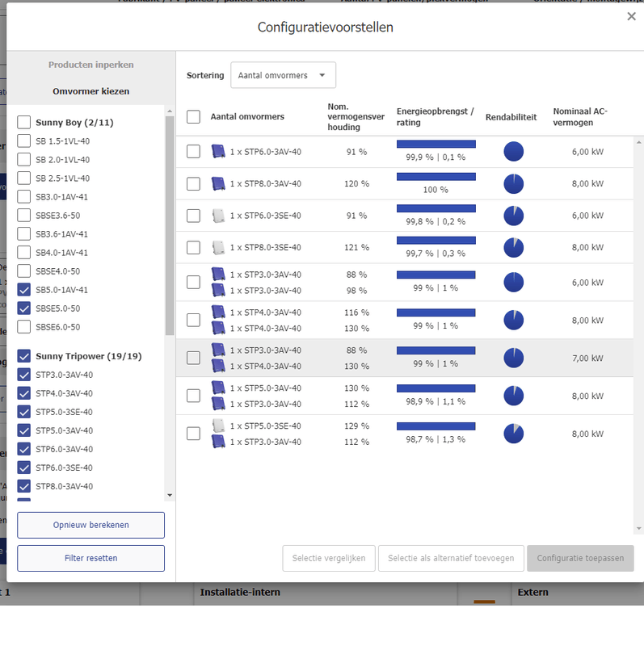Click the SBSE4.0-50 filter label

pos(57,271)
